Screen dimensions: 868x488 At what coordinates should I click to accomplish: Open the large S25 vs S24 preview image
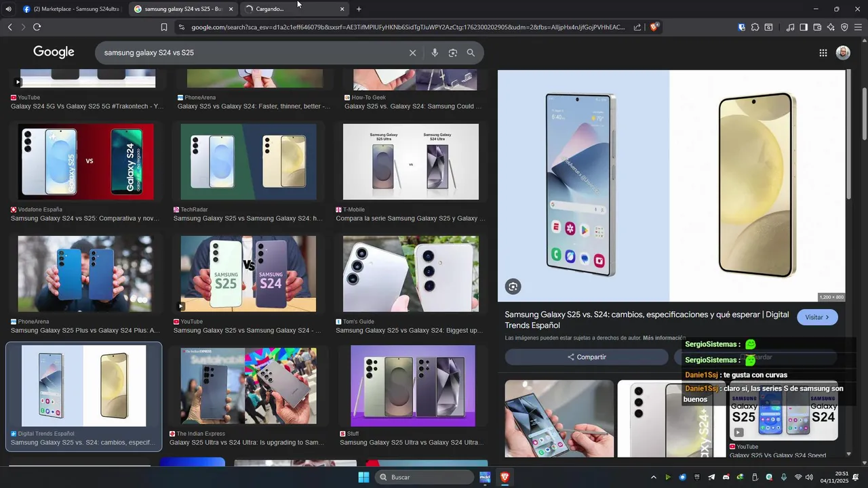click(x=671, y=186)
